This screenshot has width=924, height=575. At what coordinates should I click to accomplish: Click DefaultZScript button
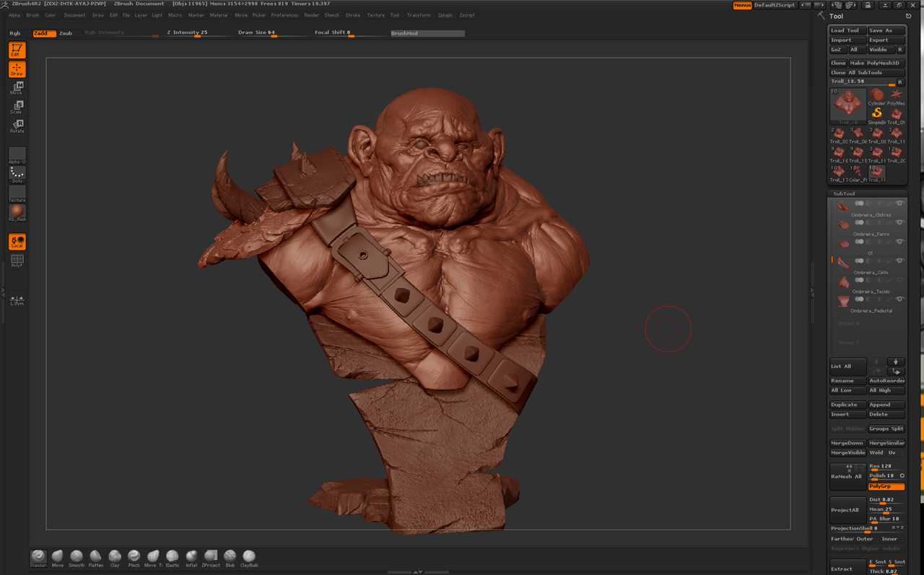(x=775, y=5)
